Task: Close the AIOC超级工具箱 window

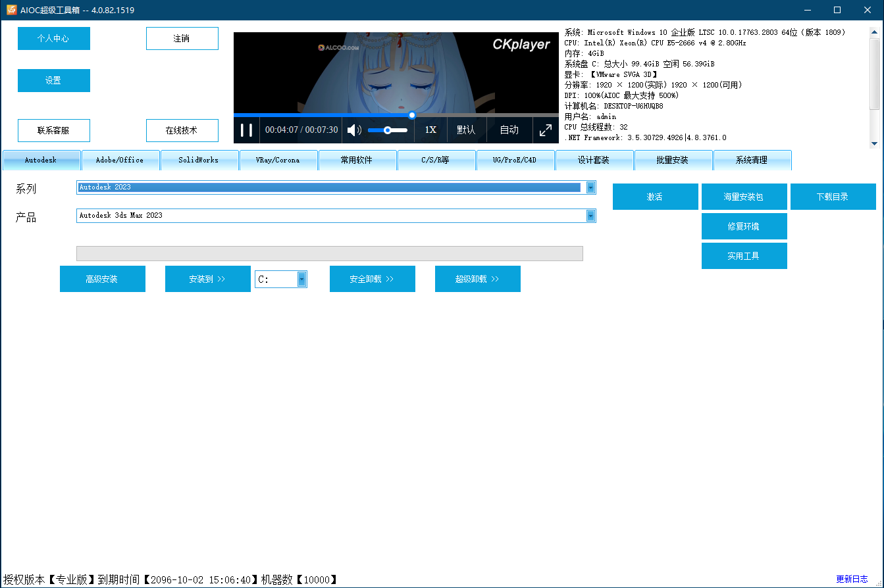Action: coord(868,10)
